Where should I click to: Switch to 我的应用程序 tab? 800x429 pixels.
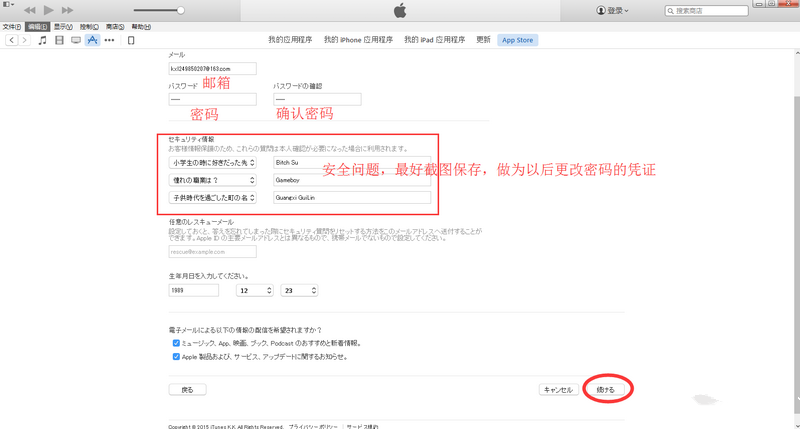[290, 40]
